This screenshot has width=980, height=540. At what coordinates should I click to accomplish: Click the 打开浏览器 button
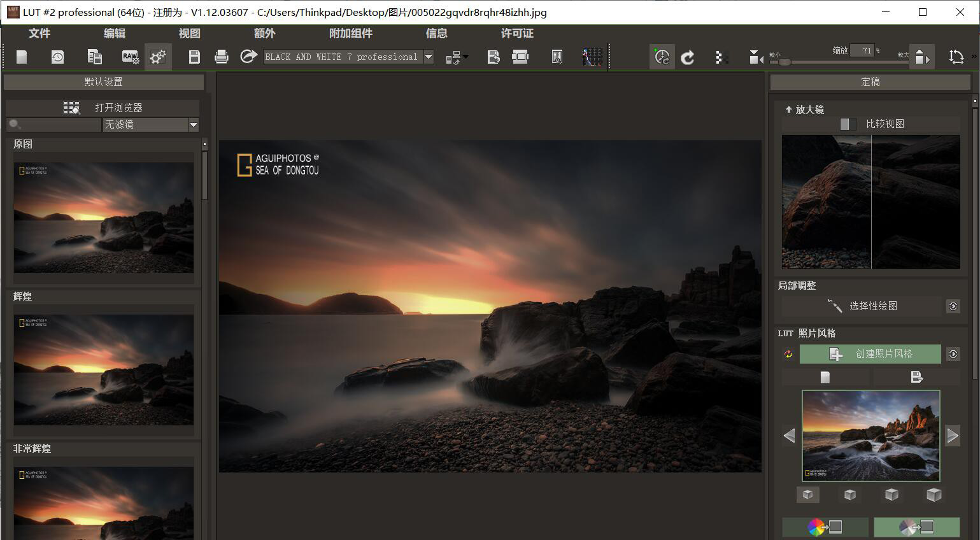click(x=103, y=108)
